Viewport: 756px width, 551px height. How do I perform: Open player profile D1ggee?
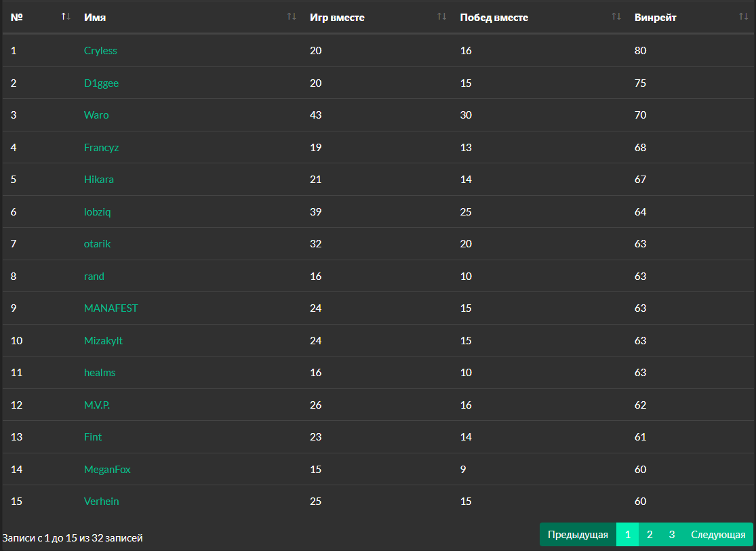click(101, 83)
